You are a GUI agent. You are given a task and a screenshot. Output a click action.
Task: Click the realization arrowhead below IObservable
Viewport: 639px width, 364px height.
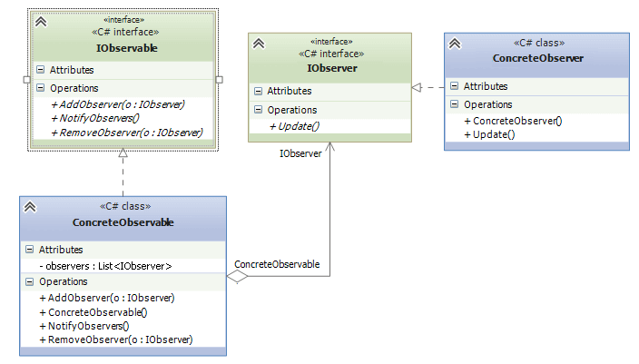click(x=123, y=154)
